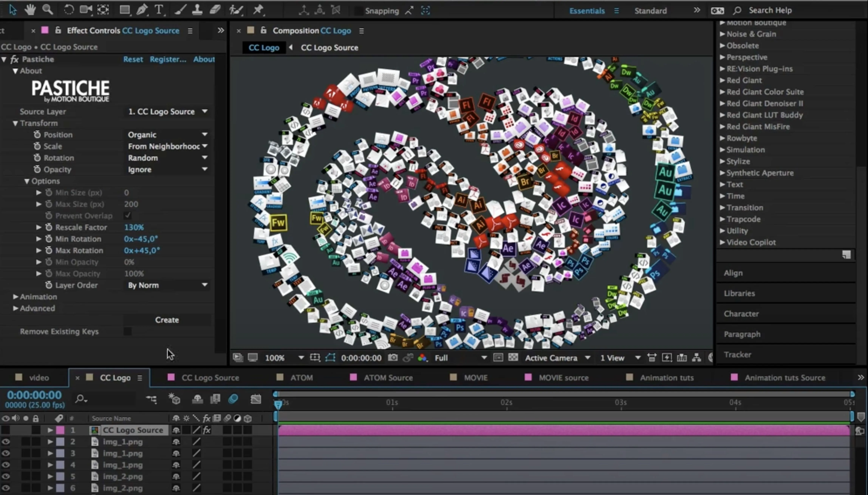Open the channel and color management icon

pos(422,358)
